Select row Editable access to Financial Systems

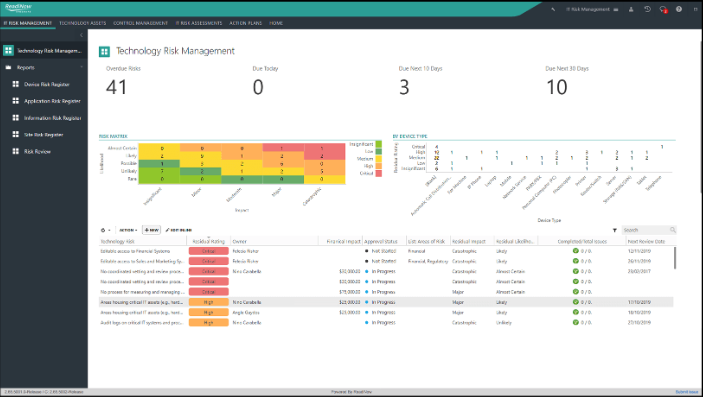tap(386, 251)
